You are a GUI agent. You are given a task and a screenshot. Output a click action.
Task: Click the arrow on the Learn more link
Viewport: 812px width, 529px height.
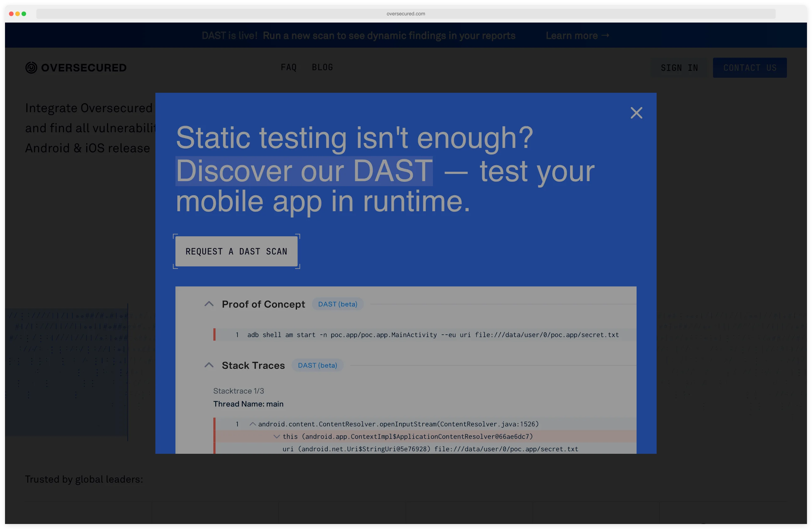606,35
